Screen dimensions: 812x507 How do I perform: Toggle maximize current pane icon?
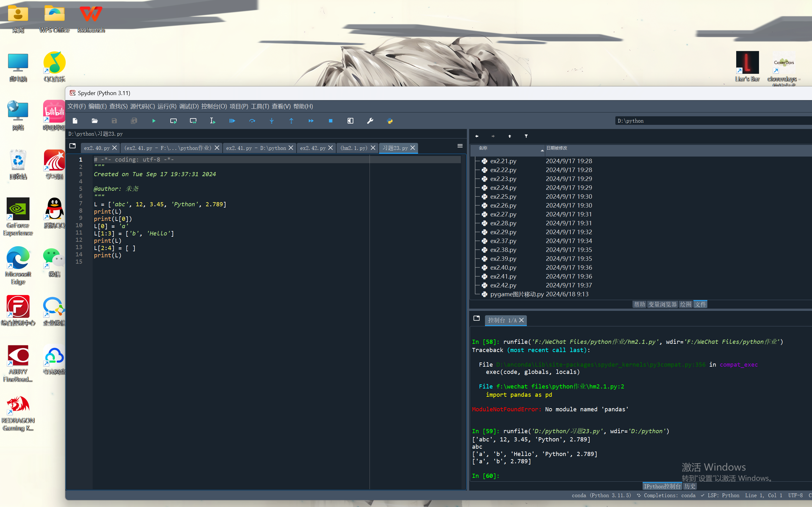350,121
